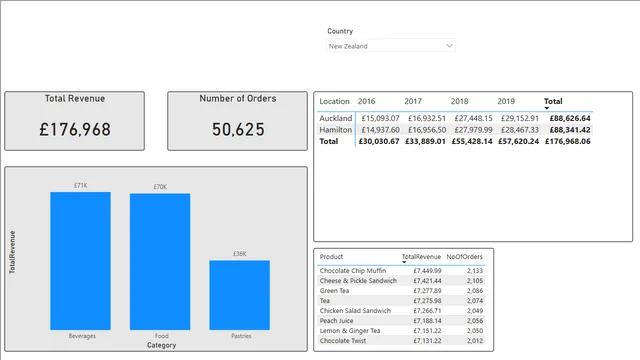Click the 2017 column header

[x=413, y=101]
